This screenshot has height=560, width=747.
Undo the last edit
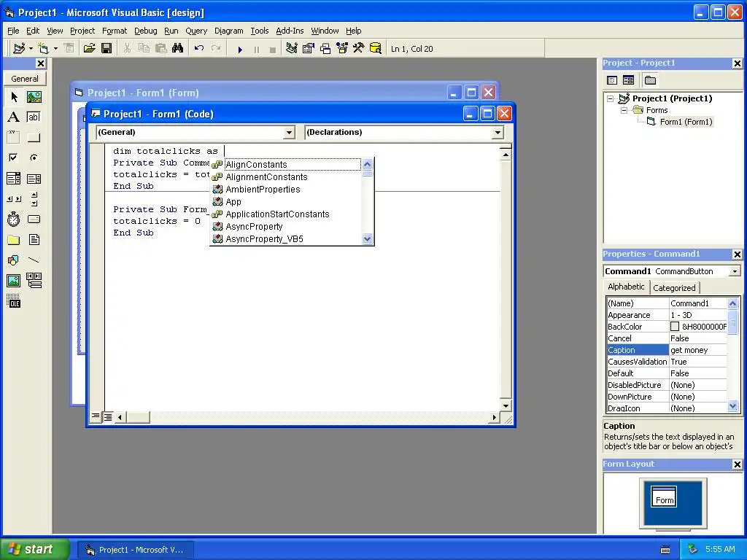pos(198,48)
